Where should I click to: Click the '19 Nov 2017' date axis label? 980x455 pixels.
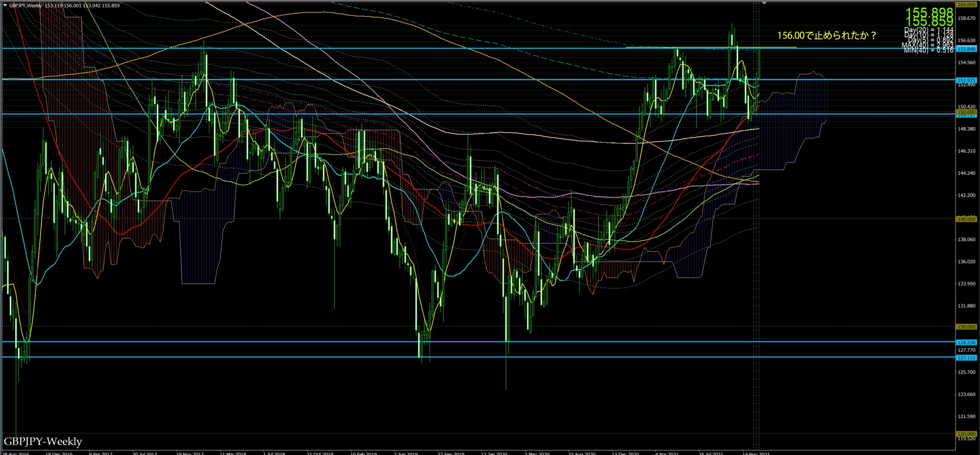[190, 453]
